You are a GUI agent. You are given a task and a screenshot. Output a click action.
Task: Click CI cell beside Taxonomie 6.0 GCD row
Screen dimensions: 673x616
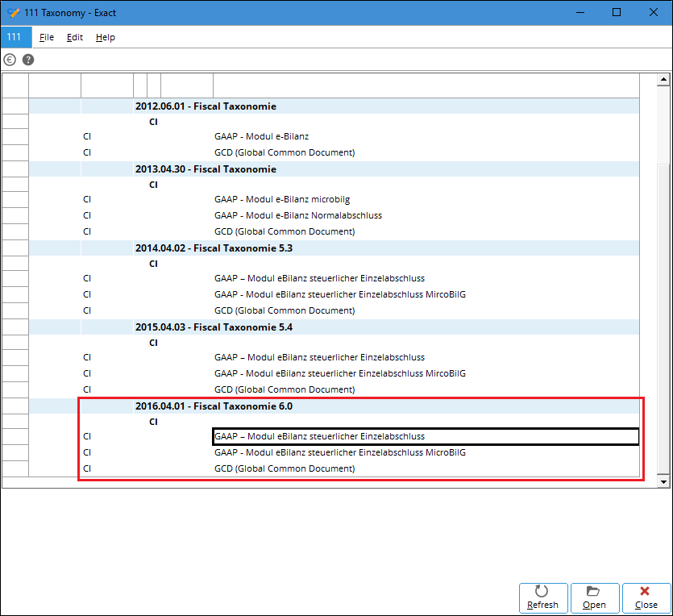(87, 468)
